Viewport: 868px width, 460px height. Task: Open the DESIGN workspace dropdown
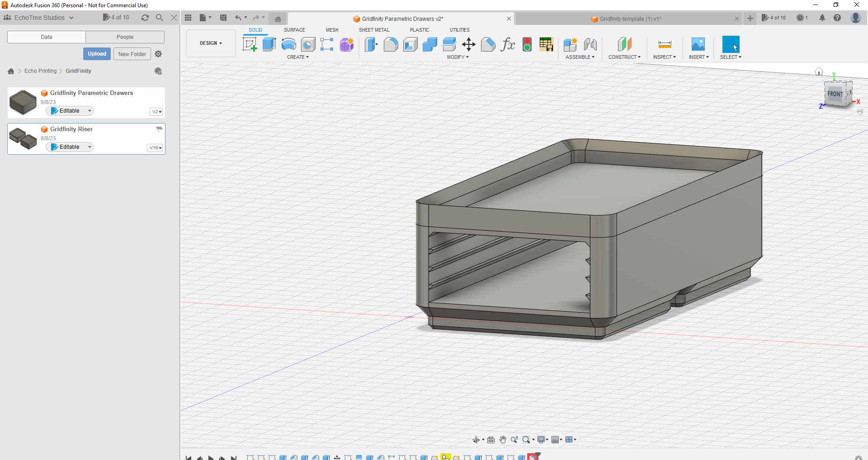coord(210,43)
